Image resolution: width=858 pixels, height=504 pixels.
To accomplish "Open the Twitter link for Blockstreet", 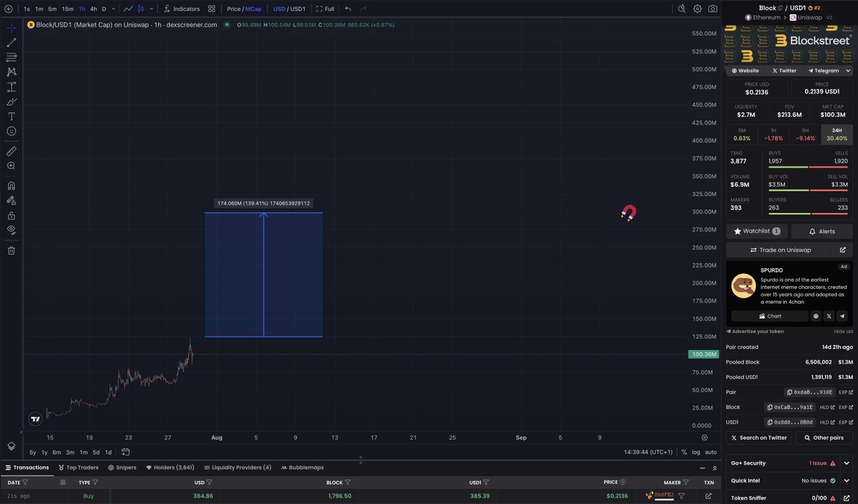I will [x=784, y=71].
